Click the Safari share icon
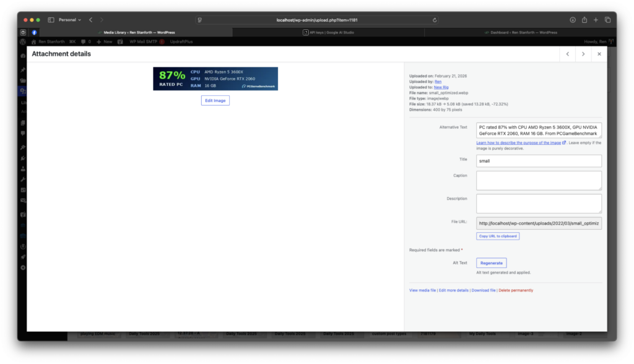The width and height of the screenshot is (634, 364). tap(584, 20)
